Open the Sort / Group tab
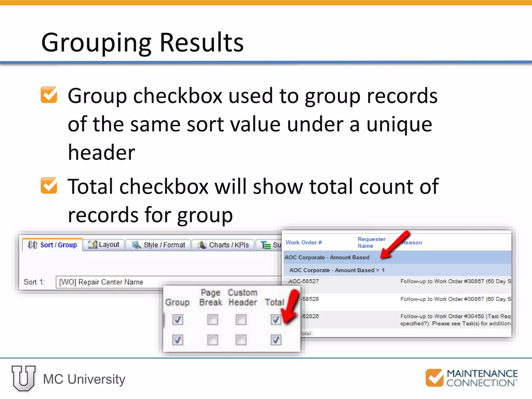 pos(53,245)
